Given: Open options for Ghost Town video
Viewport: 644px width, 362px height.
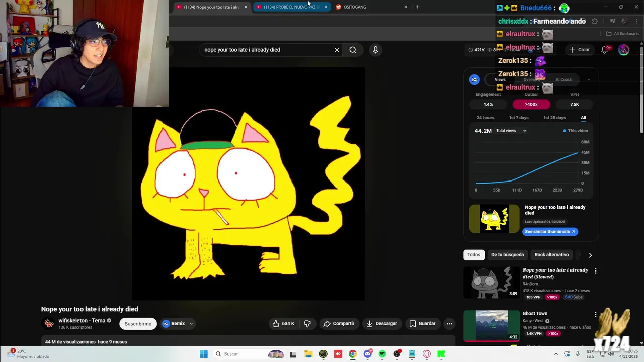Looking at the screenshot, I should tap(596, 314).
